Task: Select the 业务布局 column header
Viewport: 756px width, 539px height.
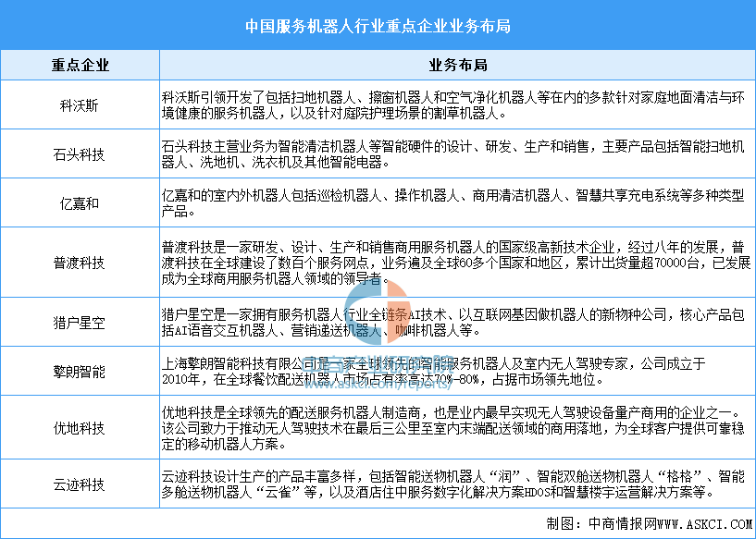Action: click(457, 65)
